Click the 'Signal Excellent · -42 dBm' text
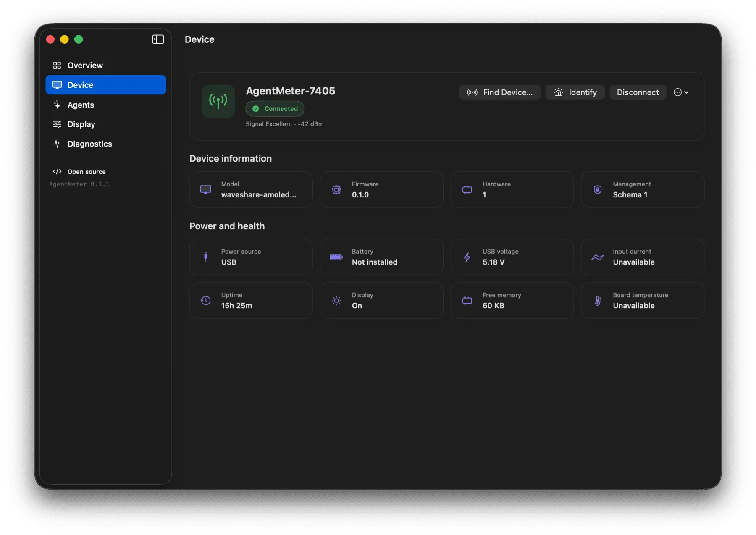 [285, 124]
